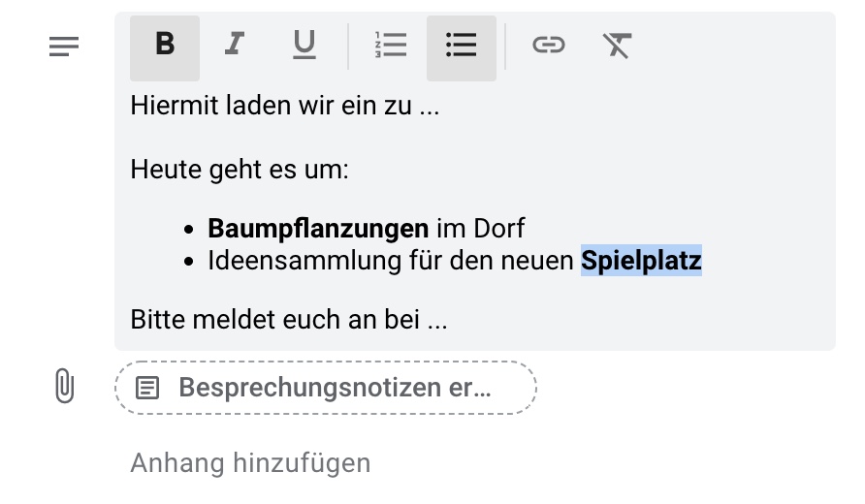Remove formatting with crossed-out T icon
Viewport: 865px width, 504px height.
tap(618, 45)
